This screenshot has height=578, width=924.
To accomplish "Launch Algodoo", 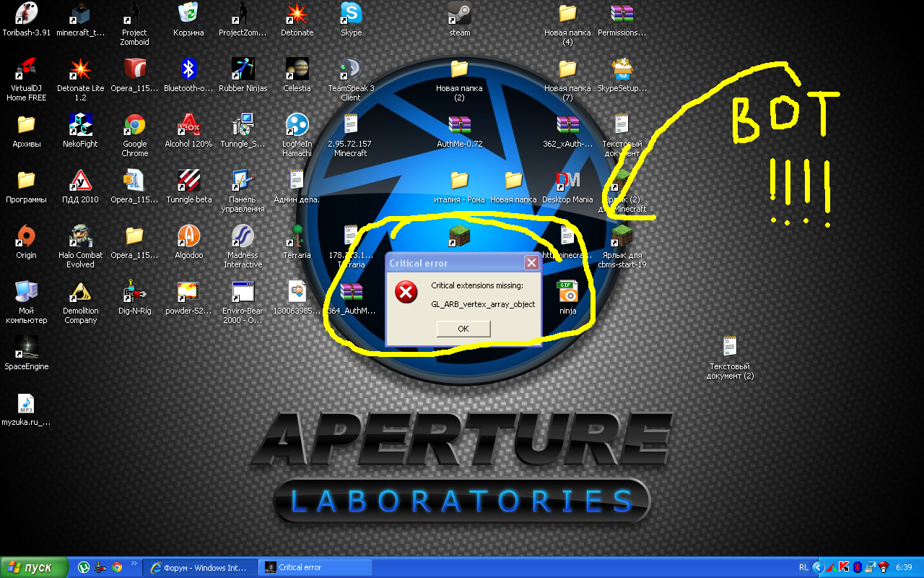I will click(x=188, y=242).
